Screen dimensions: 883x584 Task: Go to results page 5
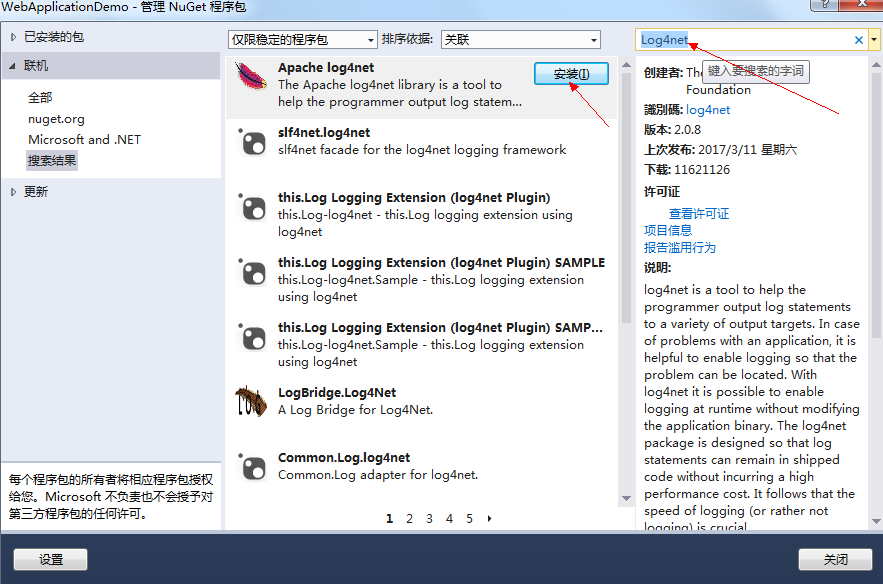pyautogui.click(x=470, y=519)
